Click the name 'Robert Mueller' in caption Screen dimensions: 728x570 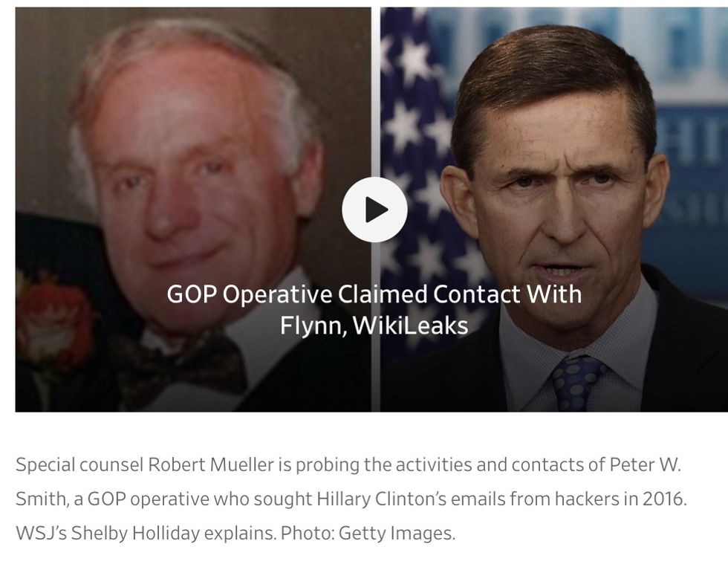coord(211,464)
